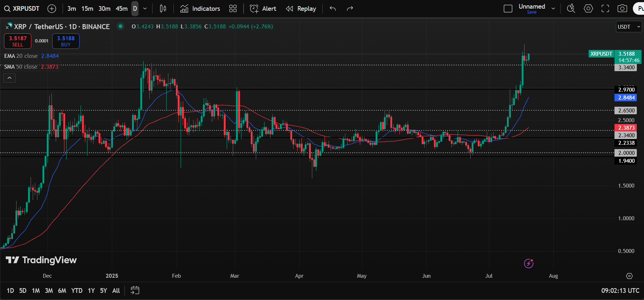
Task: Toggle the Unnamed layout checkbox square
Action: [x=508, y=9]
